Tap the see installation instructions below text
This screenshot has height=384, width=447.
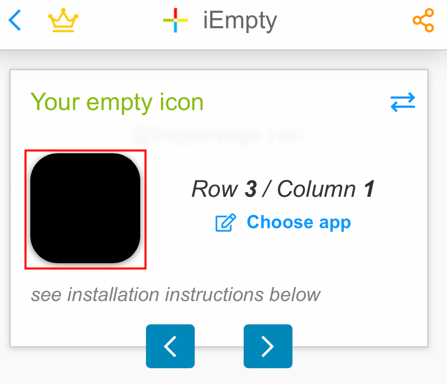176,295
